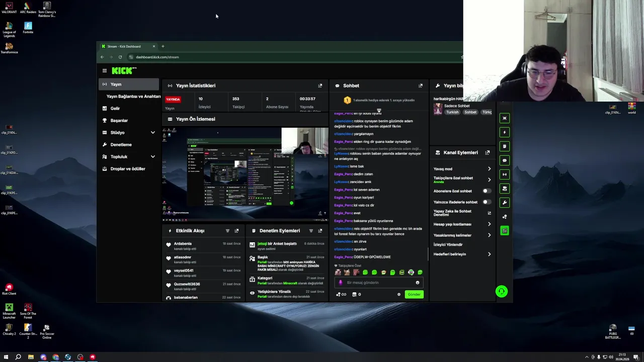Go back in the browser
This screenshot has width=644, height=362.
click(x=102, y=57)
